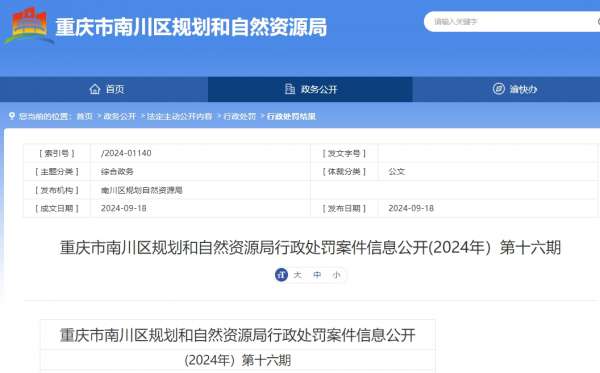
Task: Select the 综合政务 category value
Action: click(117, 171)
